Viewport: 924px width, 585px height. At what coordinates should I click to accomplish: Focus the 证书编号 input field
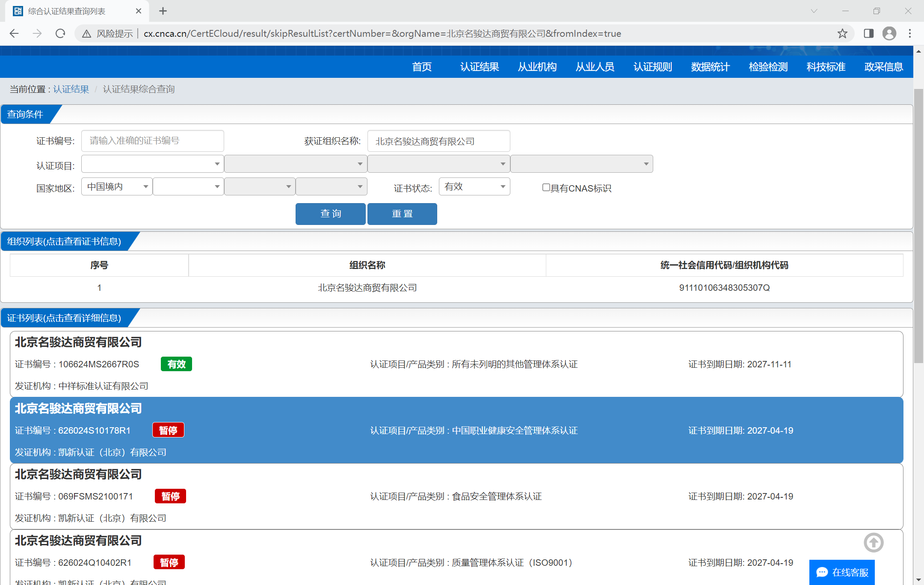tap(152, 141)
